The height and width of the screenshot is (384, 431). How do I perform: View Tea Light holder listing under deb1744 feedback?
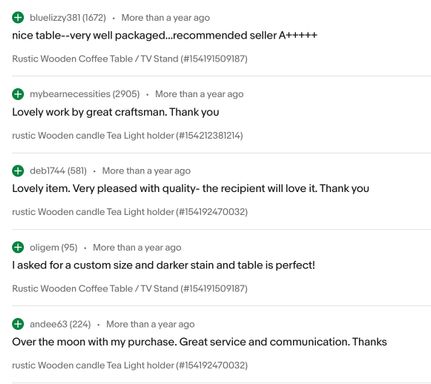130,212
